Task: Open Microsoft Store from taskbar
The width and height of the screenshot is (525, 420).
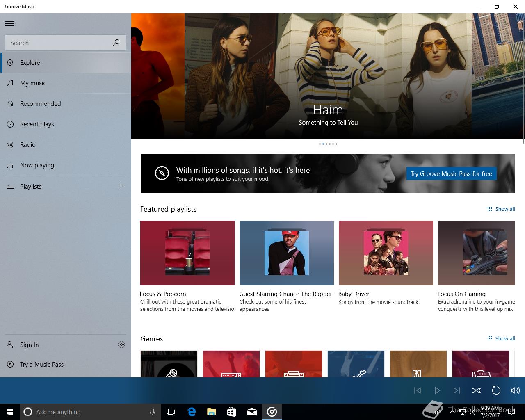Action: (232, 412)
